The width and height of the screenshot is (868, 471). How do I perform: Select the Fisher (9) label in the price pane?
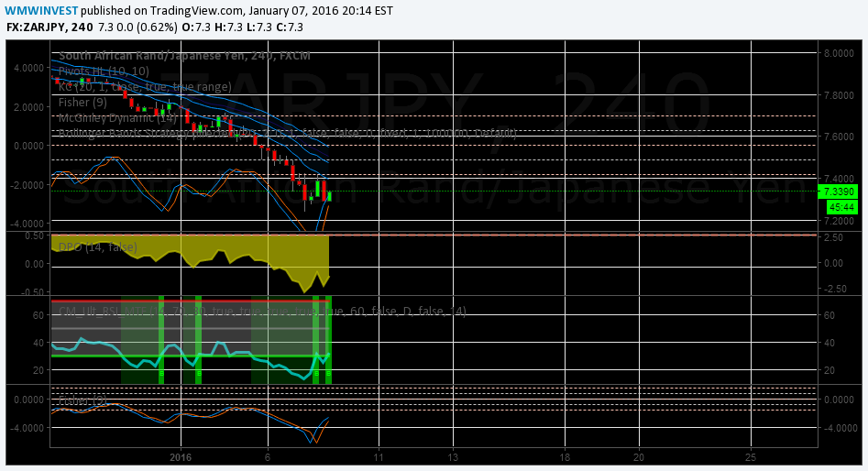[x=83, y=103]
